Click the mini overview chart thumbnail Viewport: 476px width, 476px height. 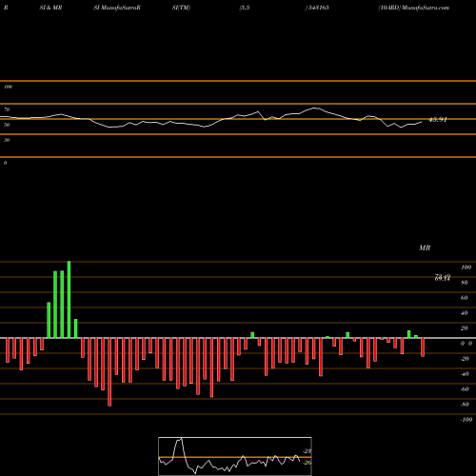235,456
